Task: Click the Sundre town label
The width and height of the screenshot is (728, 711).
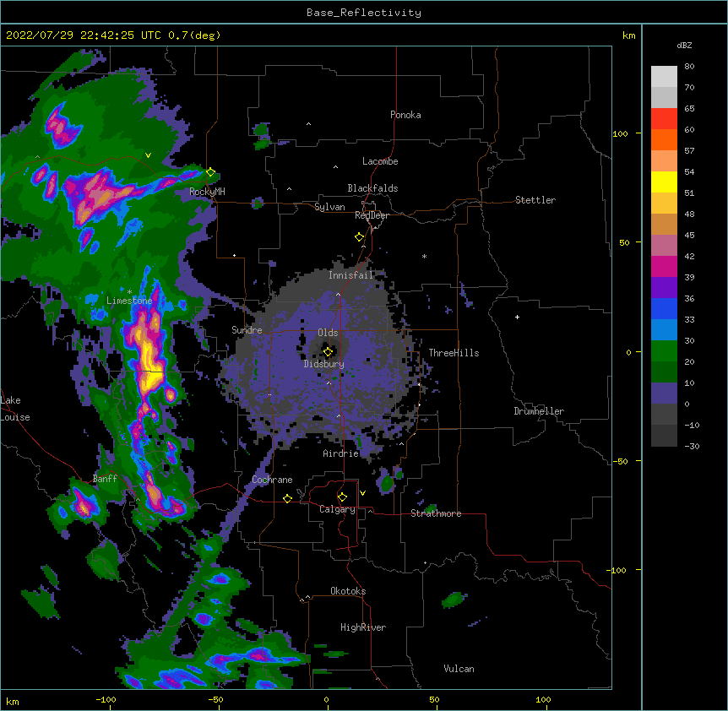Action: tap(247, 330)
